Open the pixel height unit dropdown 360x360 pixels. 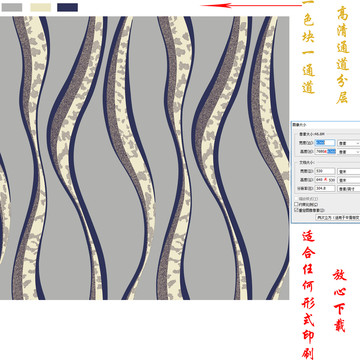(349, 152)
